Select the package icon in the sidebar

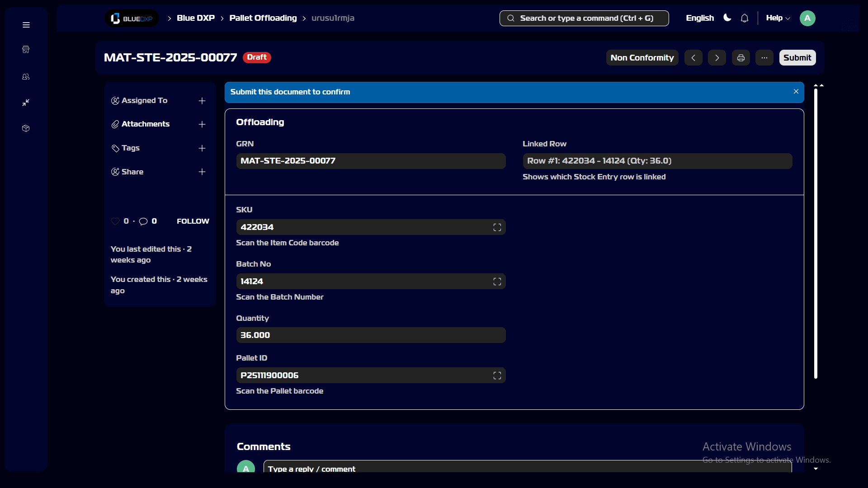click(x=26, y=128)
